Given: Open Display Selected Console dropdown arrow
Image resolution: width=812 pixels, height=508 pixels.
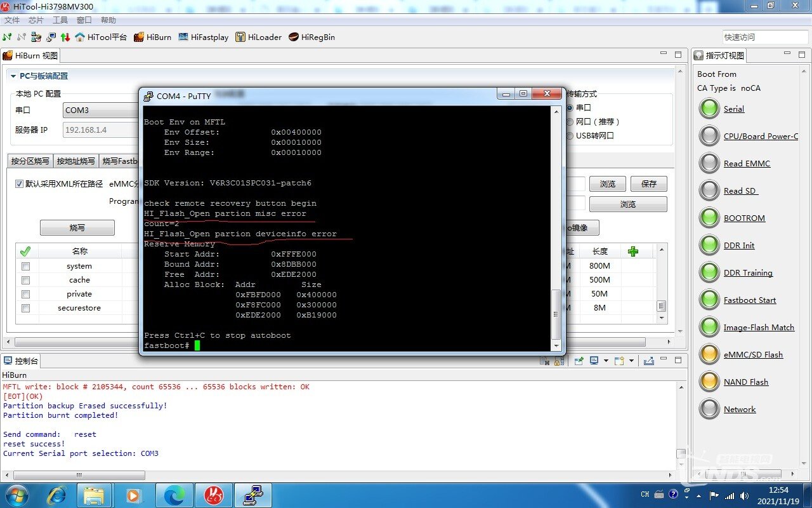Looking at the screenshot, I should (606, 361).
